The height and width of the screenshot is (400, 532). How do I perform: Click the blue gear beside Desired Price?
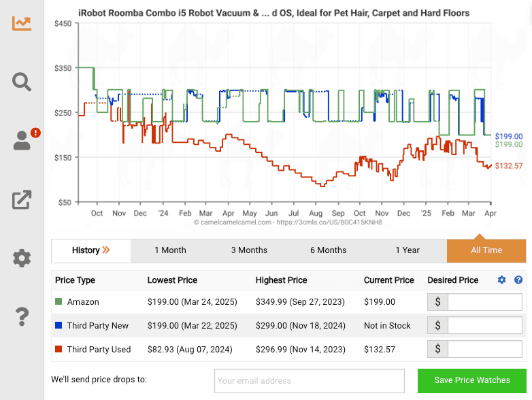coord(502,280)
